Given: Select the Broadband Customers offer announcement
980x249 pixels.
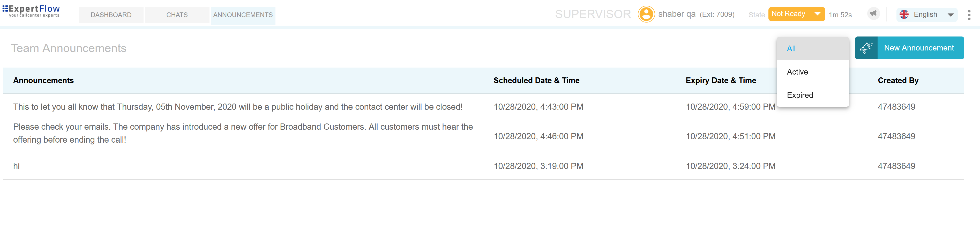Looking at the screenshot, I should coord(243,133).
